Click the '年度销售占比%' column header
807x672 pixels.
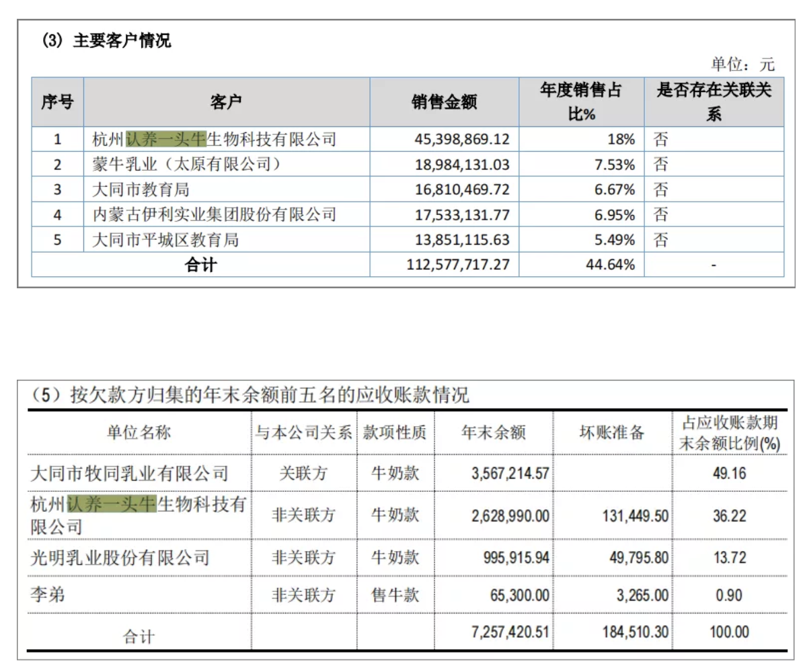[581, 102]
